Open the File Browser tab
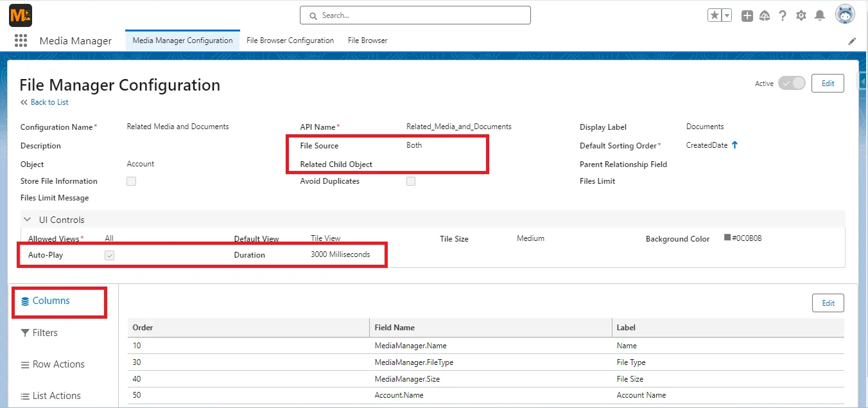Screen dimensions: 868x408 pyautogui.click(x=367, y=40)
